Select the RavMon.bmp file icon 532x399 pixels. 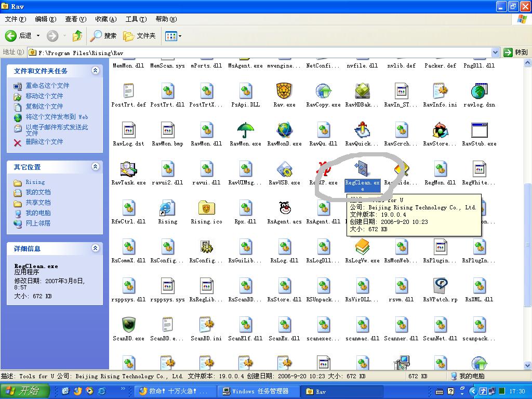pos(168,130)
